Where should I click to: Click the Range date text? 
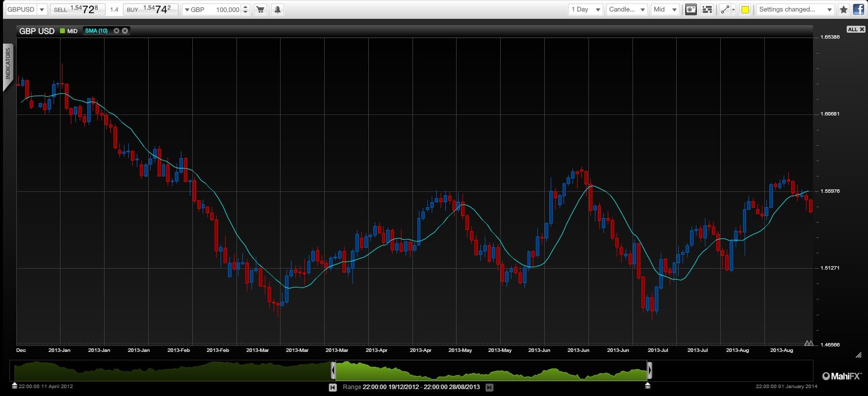pos(411,387)
